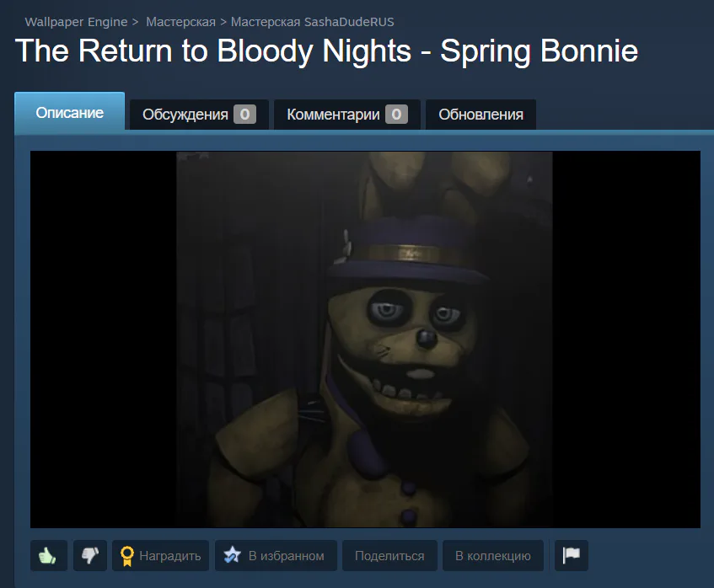The height and width of the screenshot is (588, 714).
Task: Click the yellow award ribbon icon
Action: pyautogui.click(x=127, y=556)
